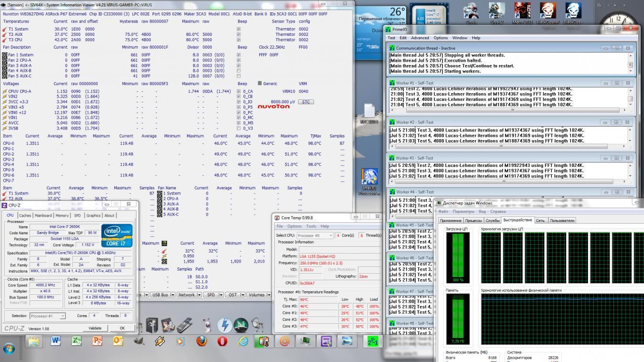
Task: Expand the OST dropdown in SIV
Action: pyautogui.click(x=235, y=295)
